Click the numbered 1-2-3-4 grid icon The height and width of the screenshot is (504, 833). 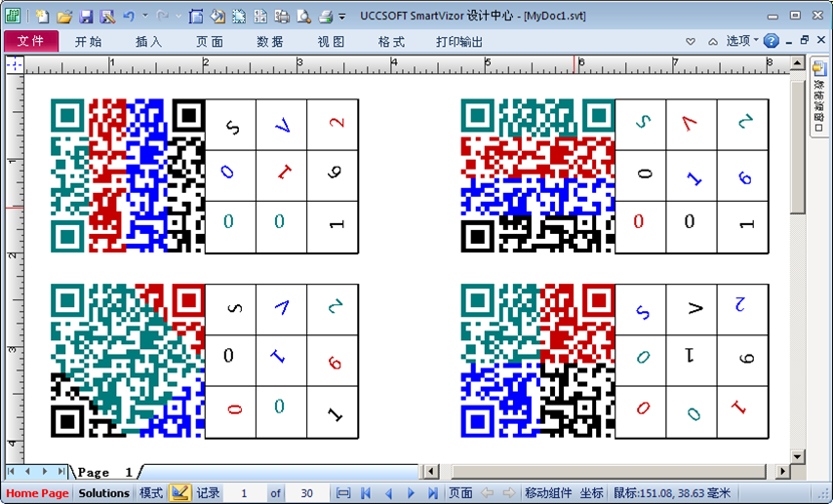click(260, 17)
